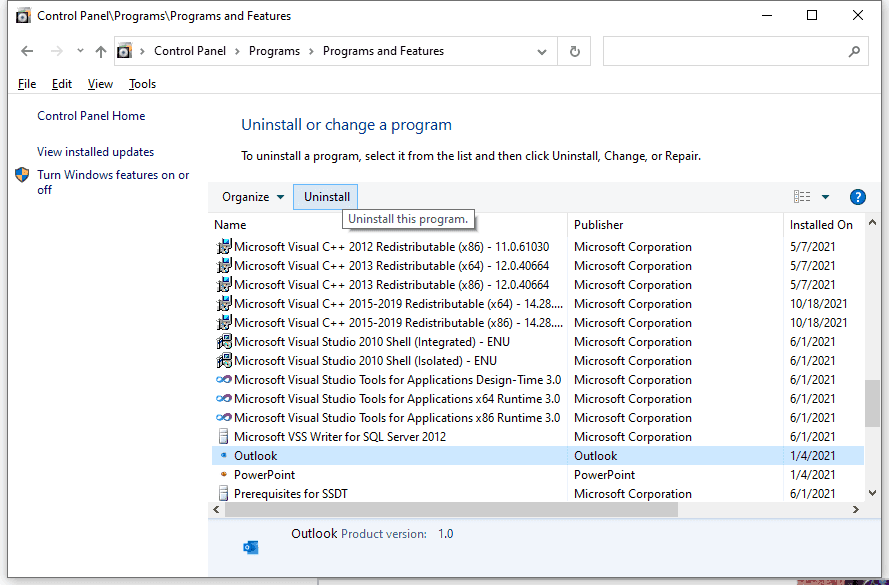889x585 pixels.
Task: Refresh the Programs and Features view
Action: 574,52
